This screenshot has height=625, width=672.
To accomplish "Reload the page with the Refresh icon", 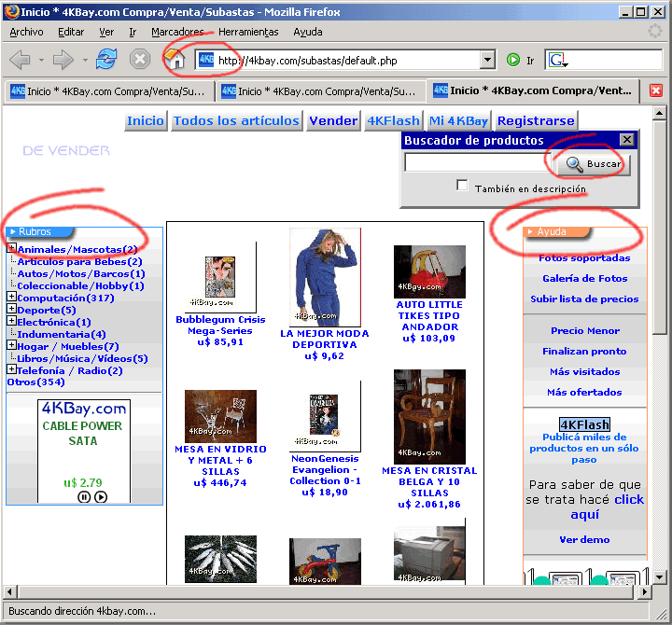I will [106, 59].
